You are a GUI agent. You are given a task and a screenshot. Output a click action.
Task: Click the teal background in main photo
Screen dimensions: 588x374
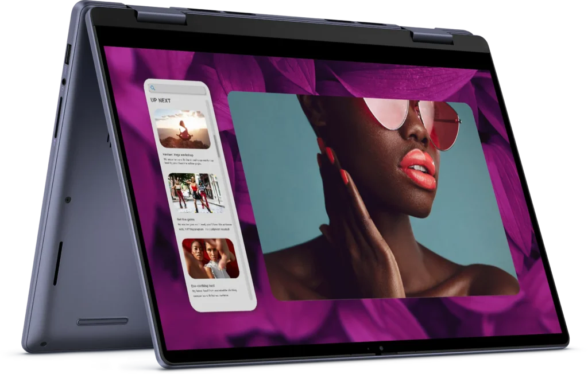[276, 149]
